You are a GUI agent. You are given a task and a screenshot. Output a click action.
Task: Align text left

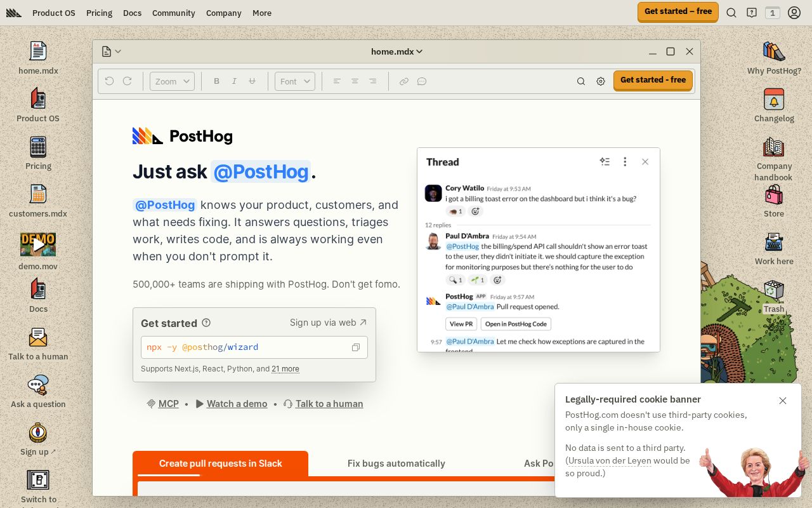click(337, 81)
